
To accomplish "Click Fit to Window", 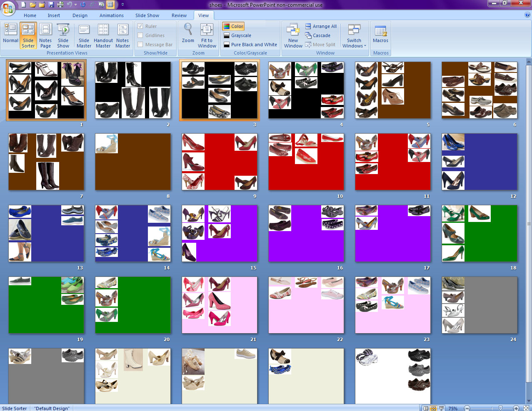I will click(207, 35).
